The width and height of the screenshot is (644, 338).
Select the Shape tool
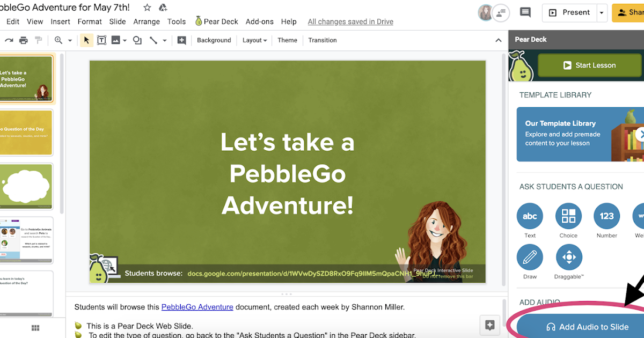point(136,40)
